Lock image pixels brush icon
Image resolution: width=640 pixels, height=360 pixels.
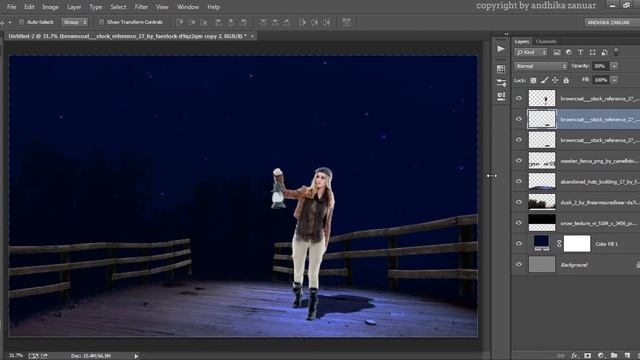tap(544, 80)
